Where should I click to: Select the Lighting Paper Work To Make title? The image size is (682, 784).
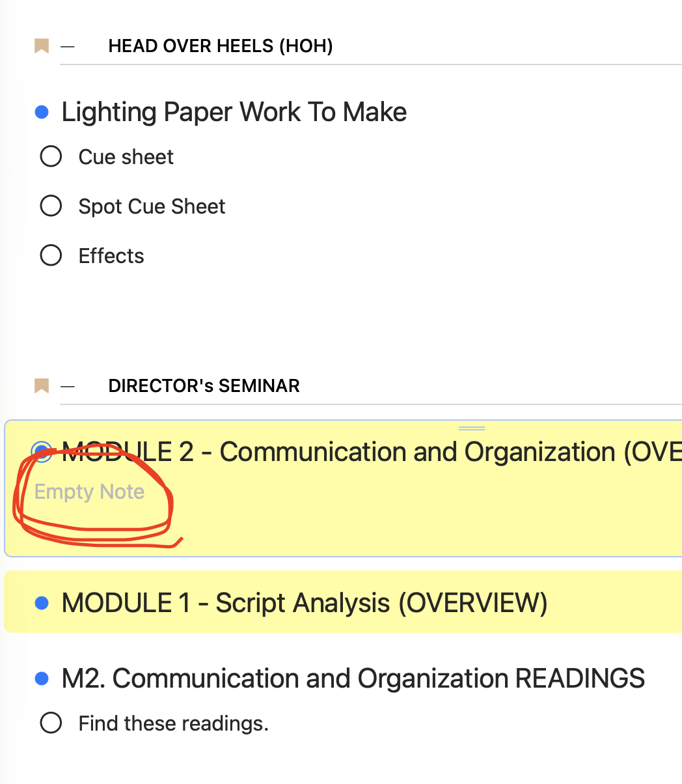coord(234,113)
